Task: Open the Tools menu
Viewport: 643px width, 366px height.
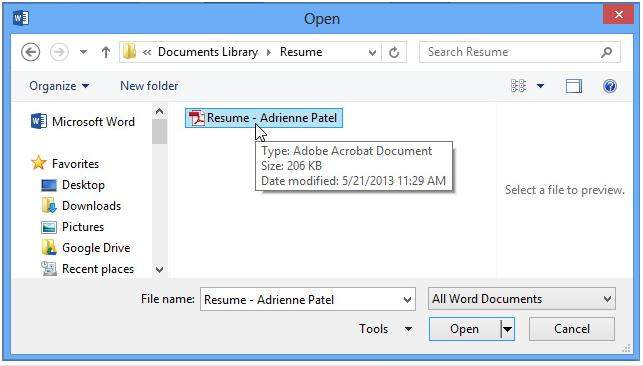Action: (385, 329)
